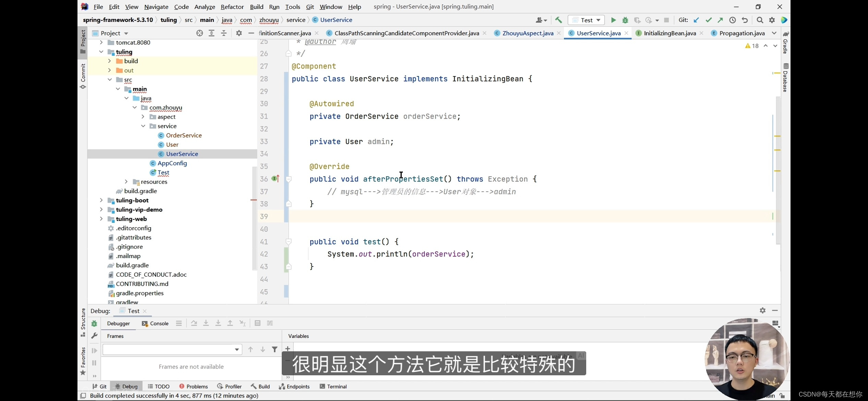Click the 18 warnings indicator

coord(752,46)
